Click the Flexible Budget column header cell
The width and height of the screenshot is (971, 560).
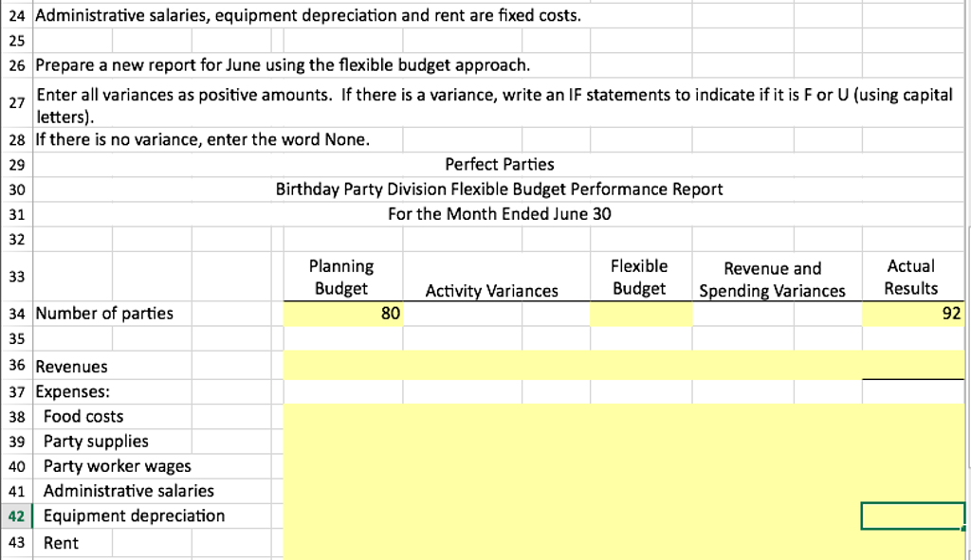(640, 277)
